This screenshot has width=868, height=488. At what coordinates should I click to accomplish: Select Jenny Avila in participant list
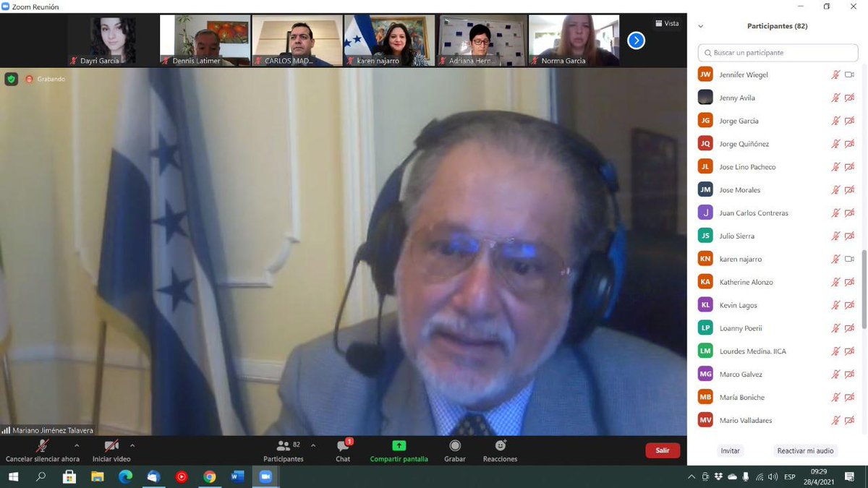click(x=778, y=98)
